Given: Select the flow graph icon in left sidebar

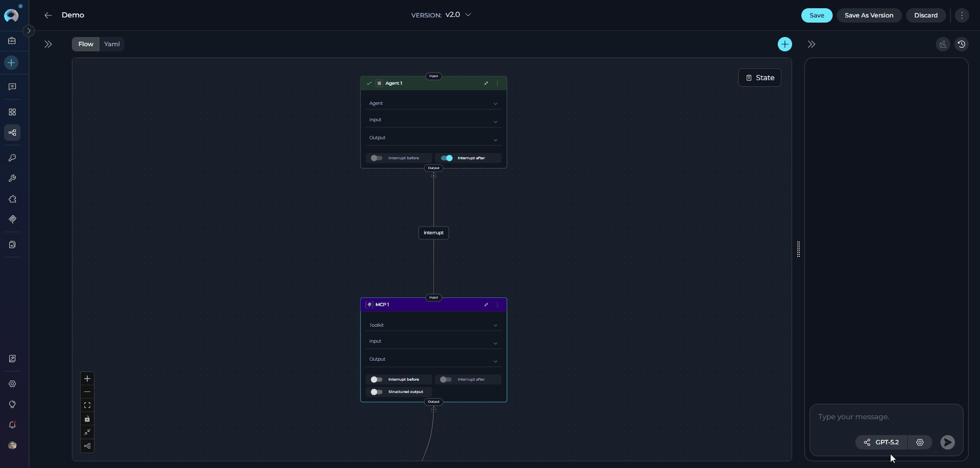Looking at the screenshot, I should click(x=12, y=133).
